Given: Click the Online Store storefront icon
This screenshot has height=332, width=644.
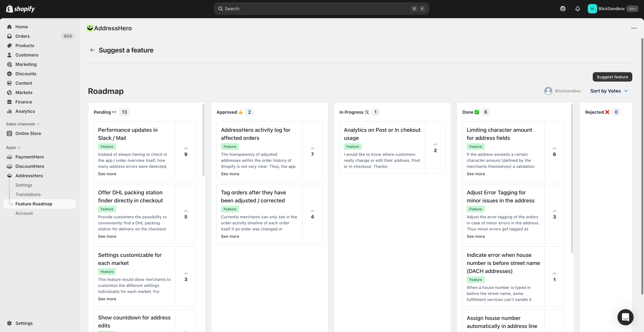Looking at the screenshot, I should pyautogui.click(x=10, y=133).
